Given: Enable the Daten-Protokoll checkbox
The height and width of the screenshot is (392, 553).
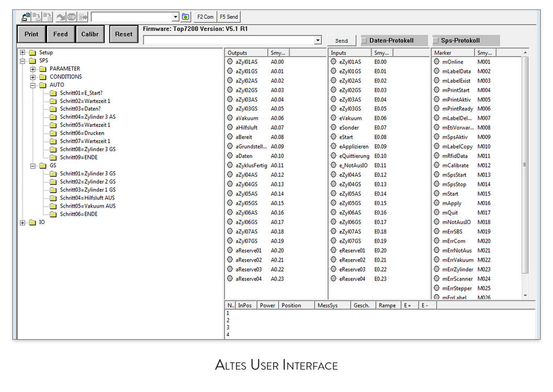Looking at the screenshot, I should [364, 41].
